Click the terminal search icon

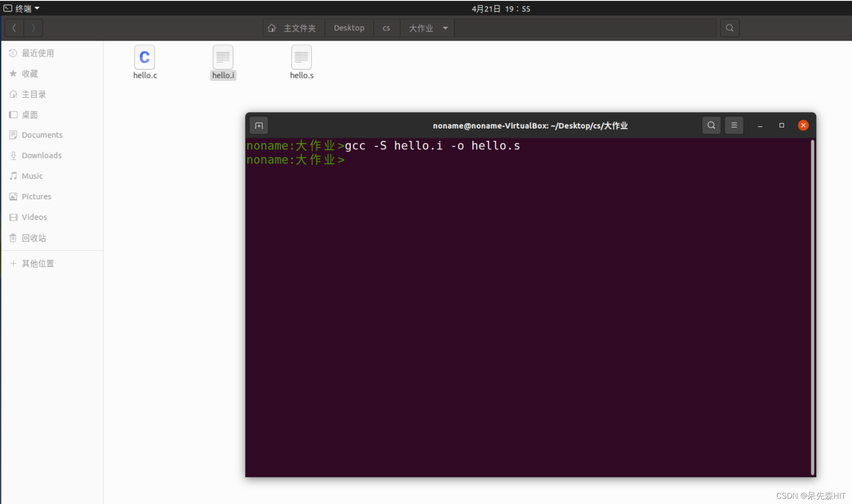pyautogui.click(x=711, y=125)
